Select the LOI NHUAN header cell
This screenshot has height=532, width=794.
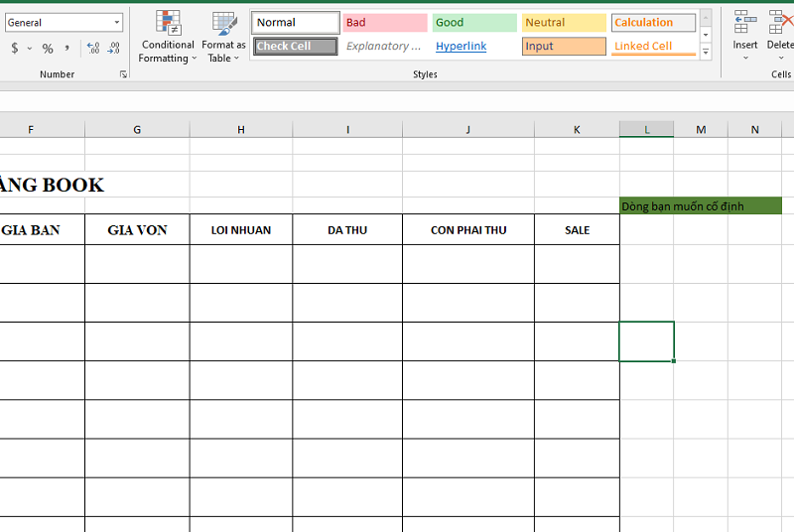241,230
